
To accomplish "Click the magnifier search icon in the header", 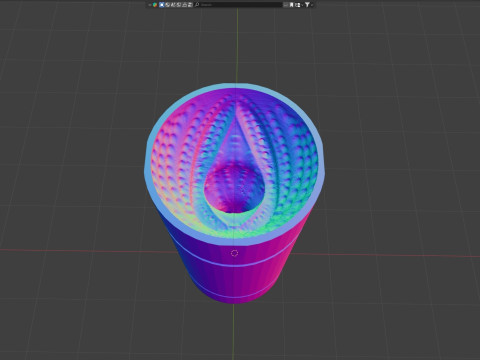I will 197,5.
